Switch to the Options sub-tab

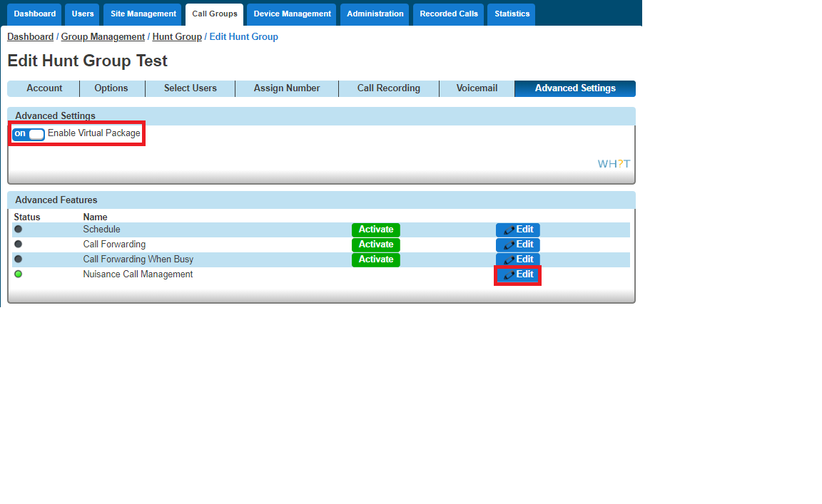pyautogui.click(x=111, y=88)
